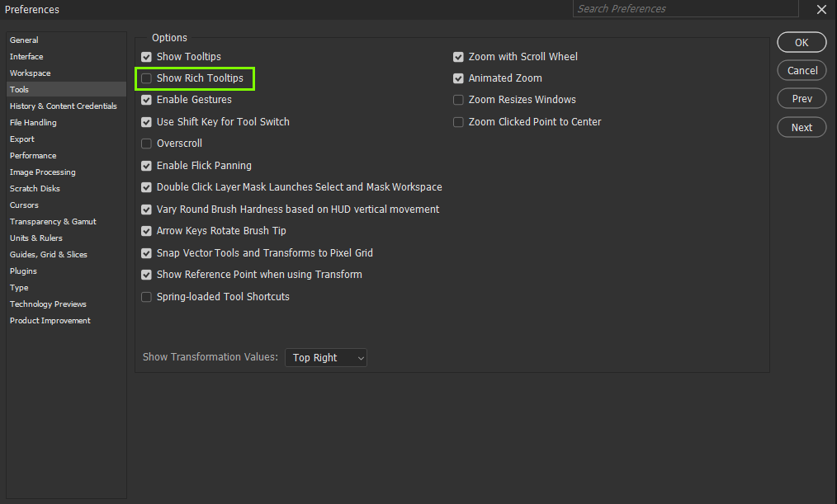Disable Animated Zoom
This screenshot has width=837, height=504.
(458, 78)
